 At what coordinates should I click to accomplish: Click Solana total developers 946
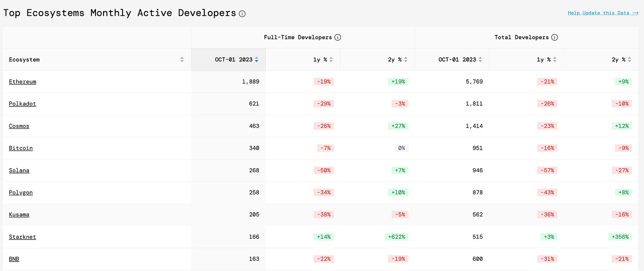tap(477, 170)
